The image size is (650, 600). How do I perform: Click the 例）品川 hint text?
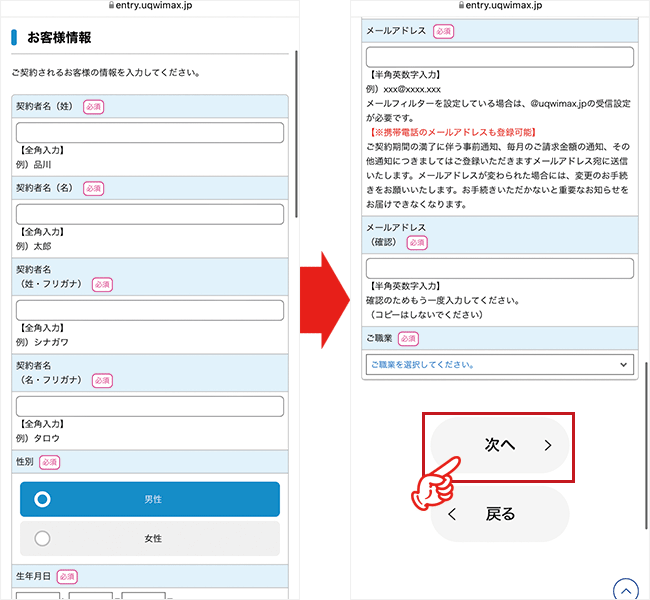[33, 165]
